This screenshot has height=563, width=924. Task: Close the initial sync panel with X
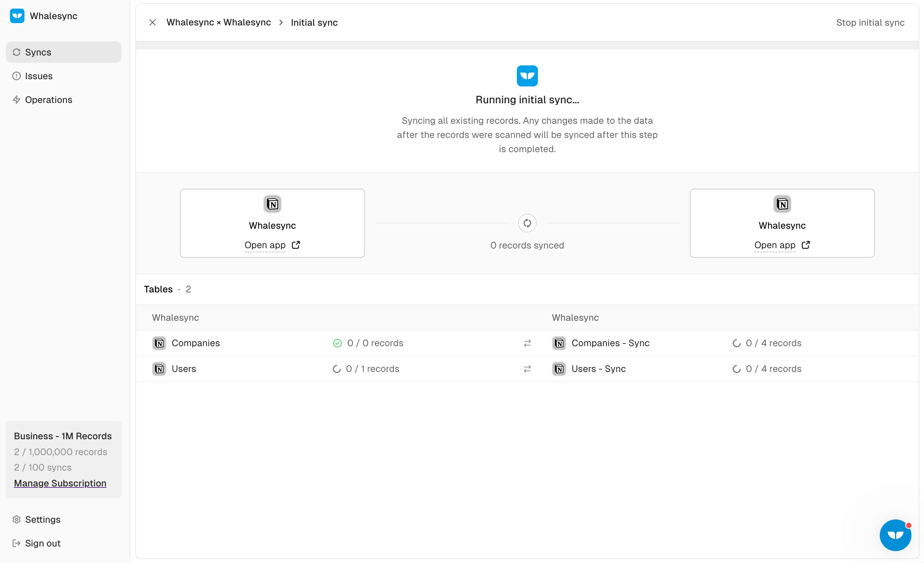pyautogui.click(x=153, y=22)
